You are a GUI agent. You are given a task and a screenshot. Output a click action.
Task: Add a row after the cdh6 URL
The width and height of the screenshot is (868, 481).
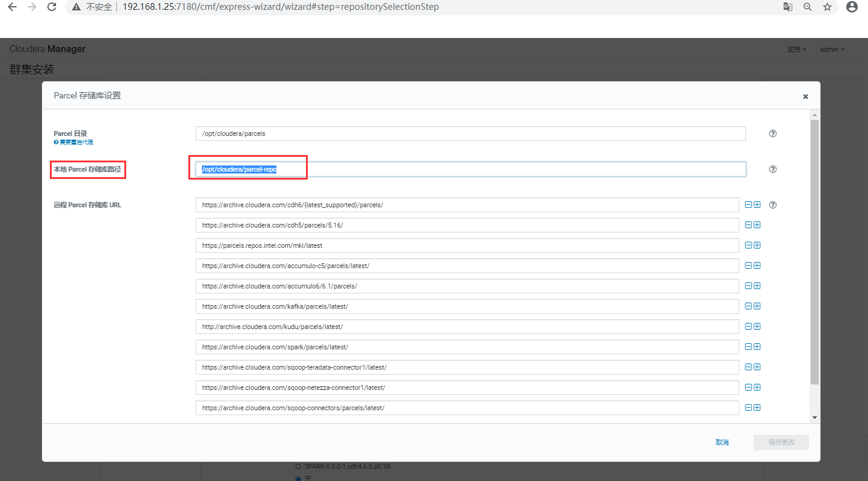tap(757, 205)
